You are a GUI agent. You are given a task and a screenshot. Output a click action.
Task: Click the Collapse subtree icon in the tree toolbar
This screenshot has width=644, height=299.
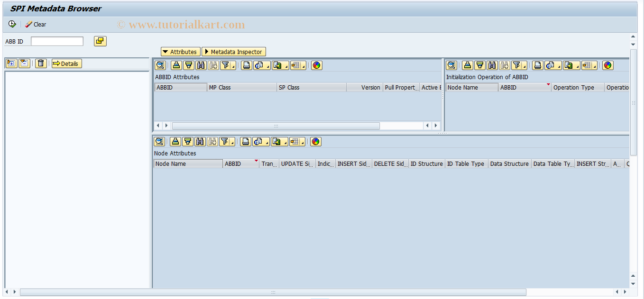tap(24, 63)
